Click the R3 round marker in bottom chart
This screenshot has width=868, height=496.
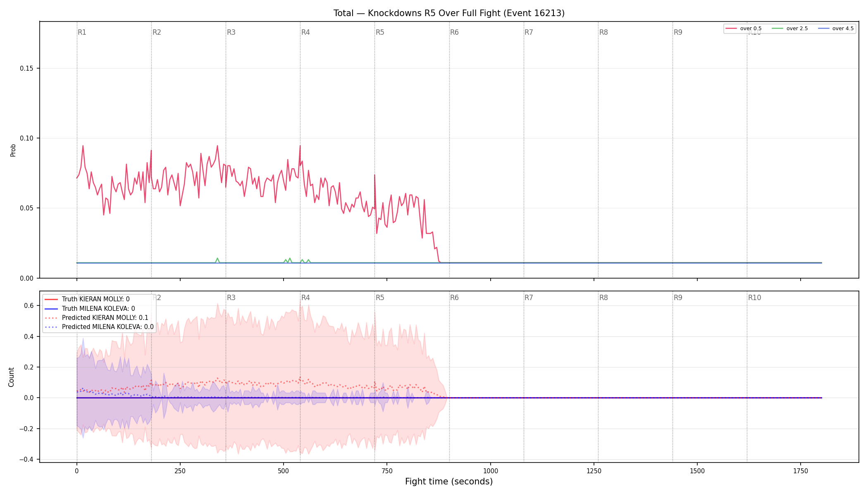pyautogui.click(x=231, y=298)
